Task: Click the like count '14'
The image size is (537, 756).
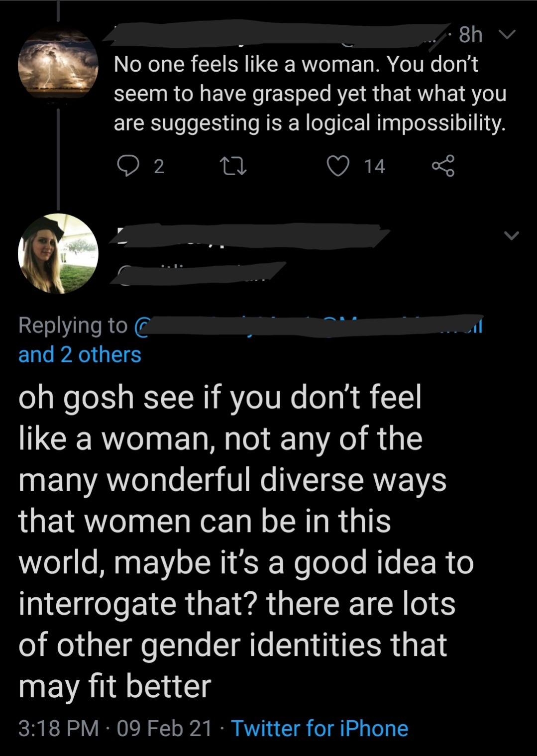Action: coord(374,167)
